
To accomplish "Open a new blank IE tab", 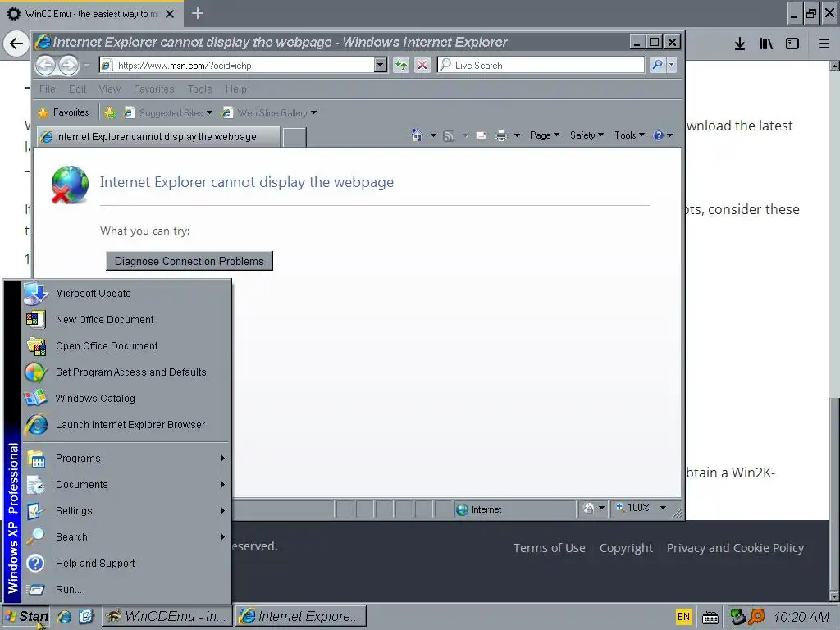I will 294,137.
